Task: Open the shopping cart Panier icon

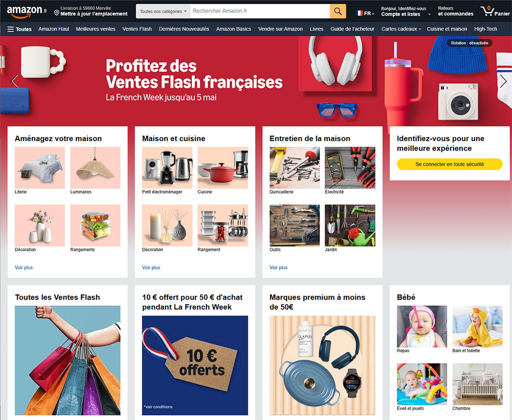Action: tap(495, 11)
